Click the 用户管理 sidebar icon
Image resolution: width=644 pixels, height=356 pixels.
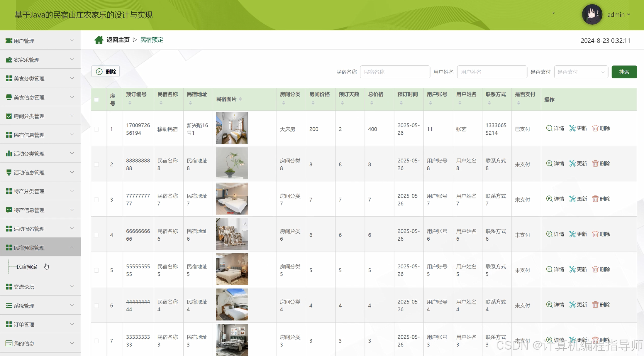[x=9, y=41]
